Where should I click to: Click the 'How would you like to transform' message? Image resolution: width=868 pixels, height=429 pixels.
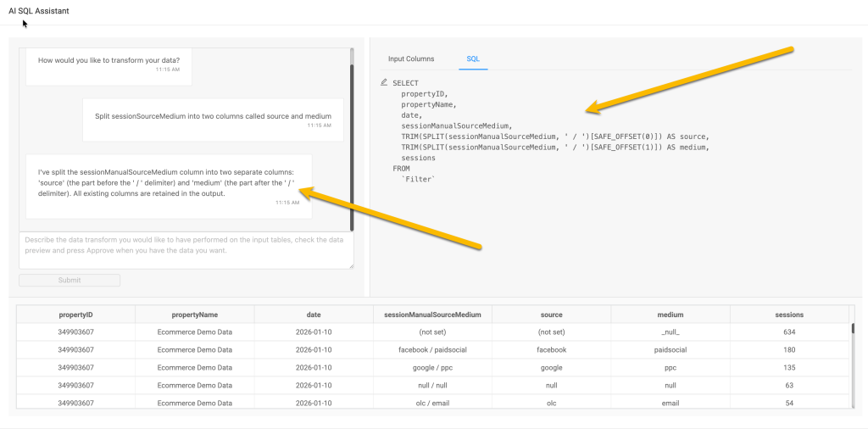[109, 65]
